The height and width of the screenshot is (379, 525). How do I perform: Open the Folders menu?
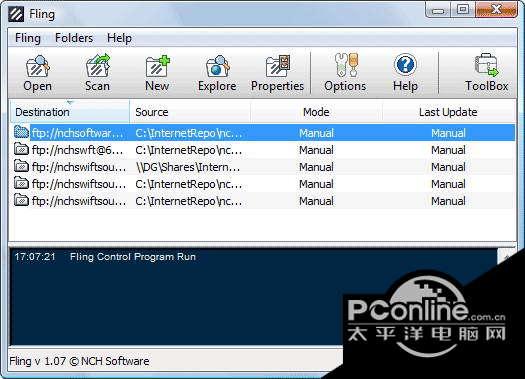pos(74,38)
